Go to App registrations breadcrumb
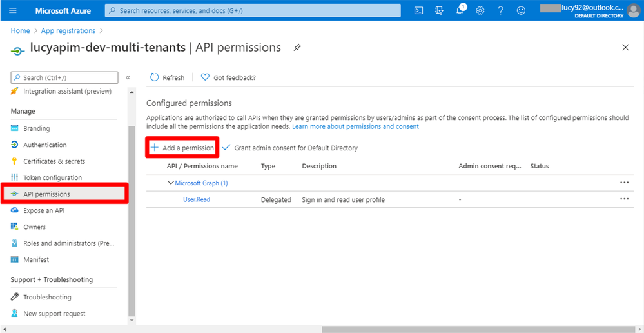The height and width of the screenshot is (333, 644). pos(68,30)
